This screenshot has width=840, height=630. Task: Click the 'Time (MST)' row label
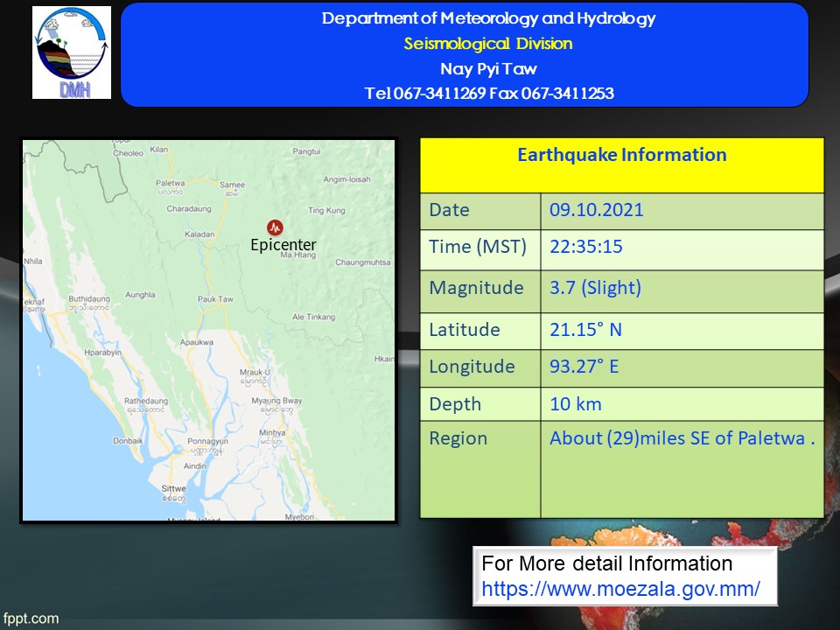[x=478, y=247]
